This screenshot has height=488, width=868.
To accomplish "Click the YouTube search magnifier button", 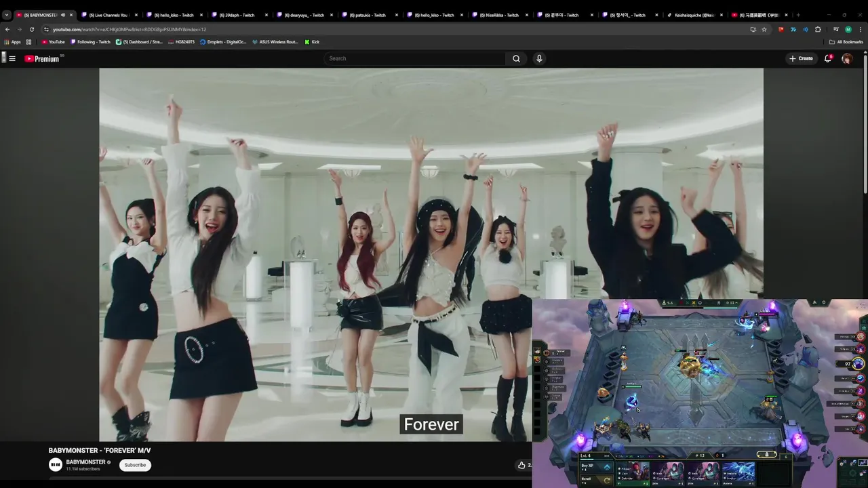I will point(516,58).
